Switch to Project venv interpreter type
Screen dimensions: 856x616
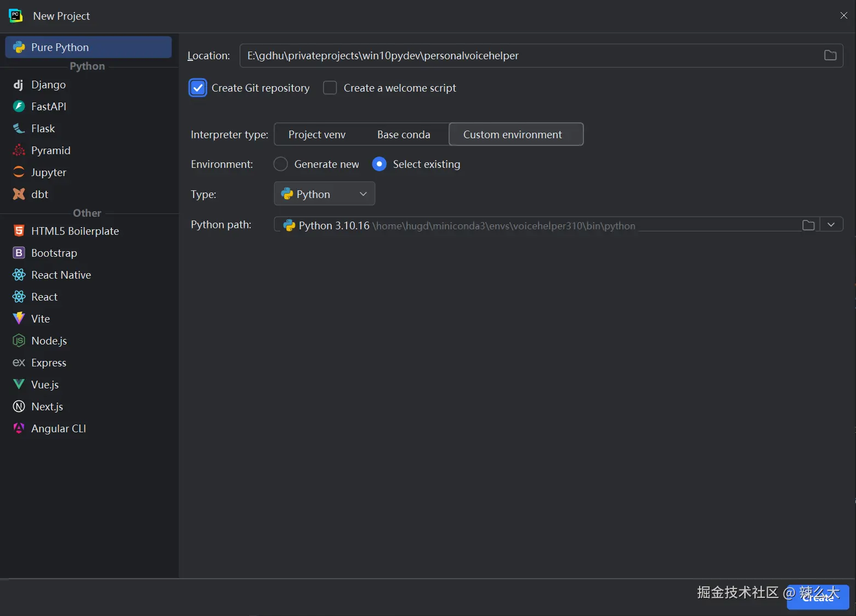pyautogui.click(x=317, y=134)
